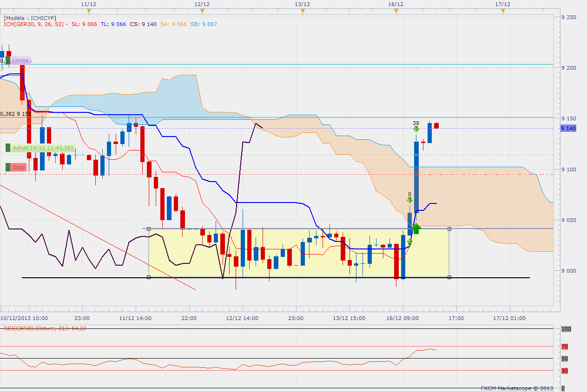Select the large dark green up arrow
The width and height of the screenshot is (587, 392).
coord(416,229)
